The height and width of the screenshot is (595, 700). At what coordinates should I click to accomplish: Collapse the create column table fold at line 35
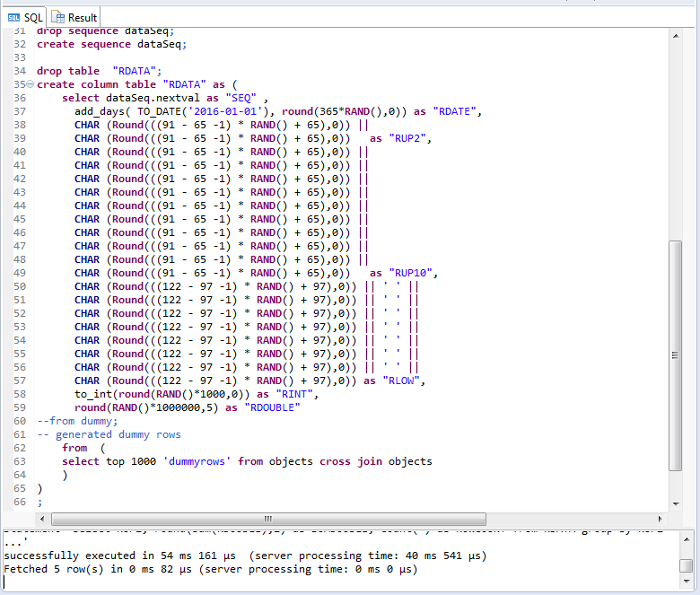tap(30, 84)
